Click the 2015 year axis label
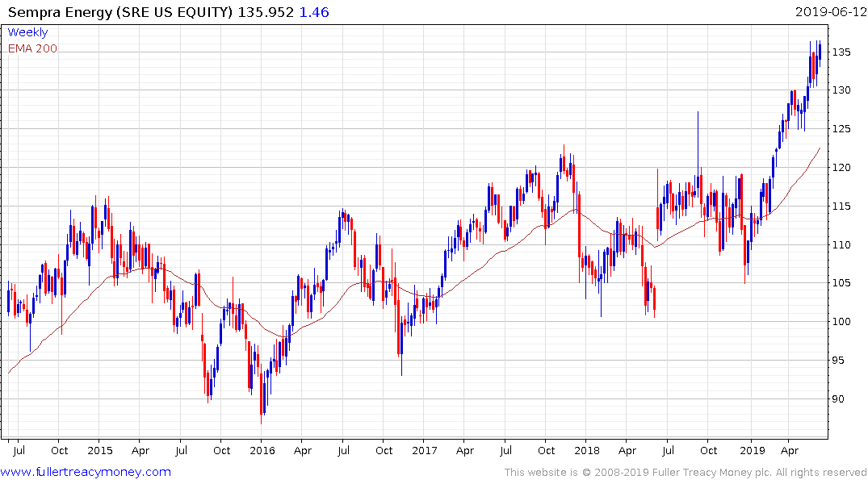The image size is (868, 484). click(x=100, y=450)
